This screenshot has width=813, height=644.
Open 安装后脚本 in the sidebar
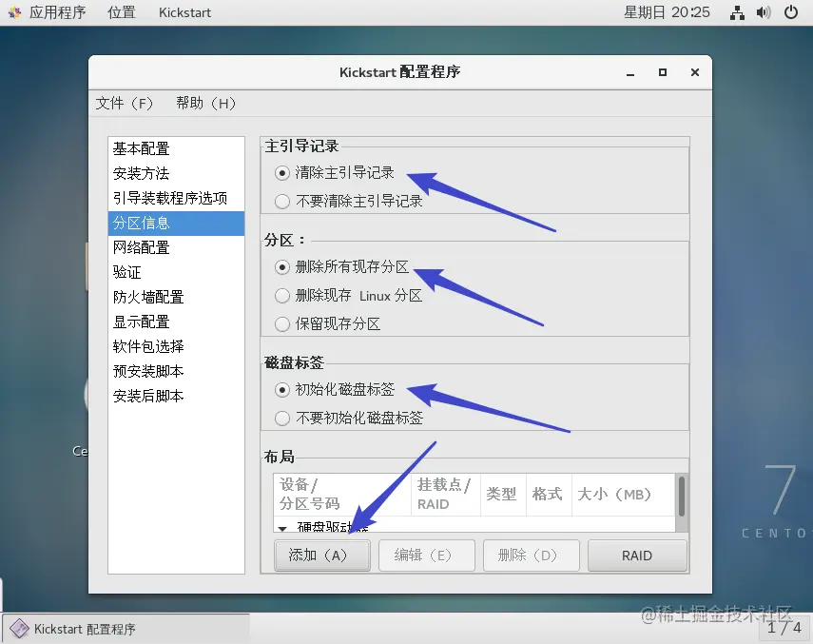tap(176, 397)
